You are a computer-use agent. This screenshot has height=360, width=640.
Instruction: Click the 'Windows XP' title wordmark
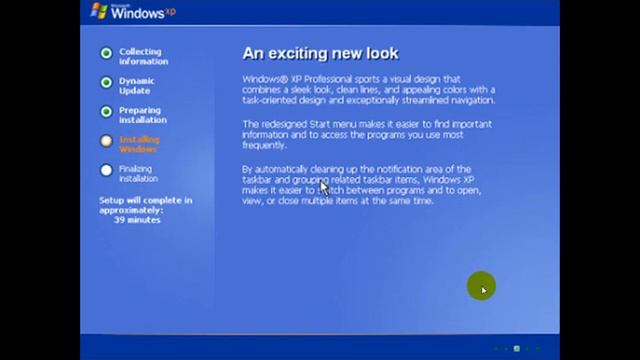pos(143,12)
